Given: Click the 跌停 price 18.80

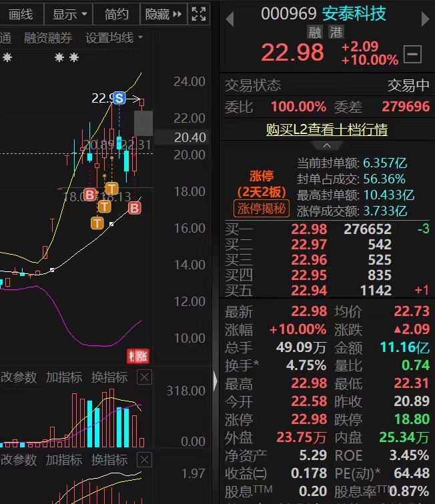Looking at the screenshot, I should [x=412, y=419].
